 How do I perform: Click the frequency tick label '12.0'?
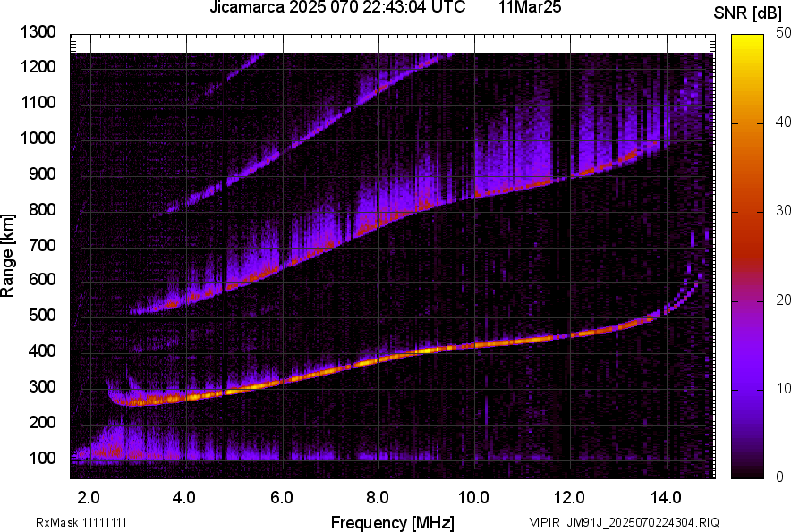click(x=570, y=498)
